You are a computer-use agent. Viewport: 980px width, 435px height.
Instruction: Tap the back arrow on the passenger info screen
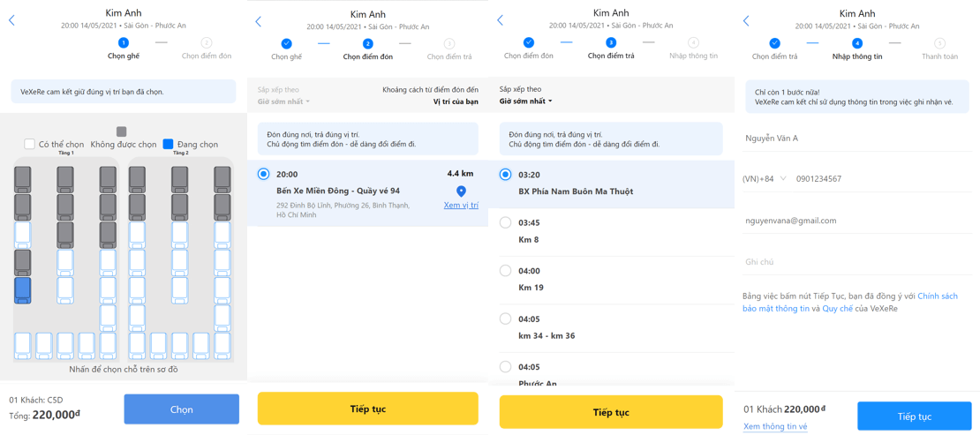coord(745,20)
